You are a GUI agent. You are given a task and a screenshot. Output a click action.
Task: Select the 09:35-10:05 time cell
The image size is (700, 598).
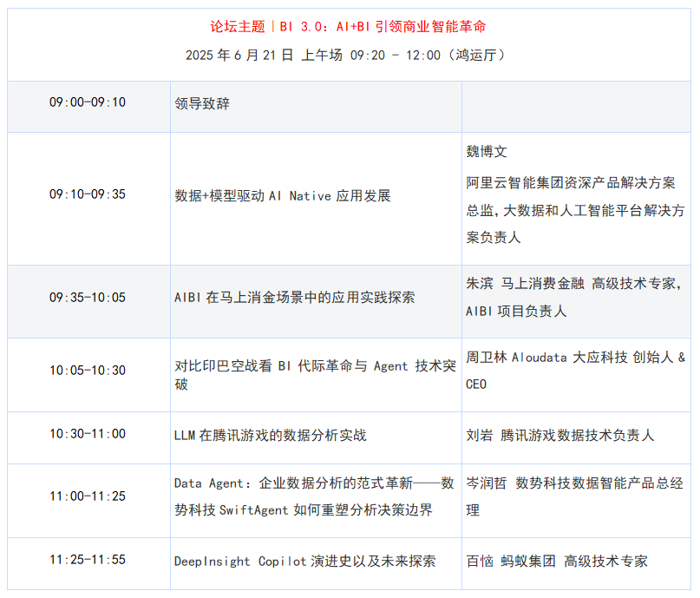(88, 298)
